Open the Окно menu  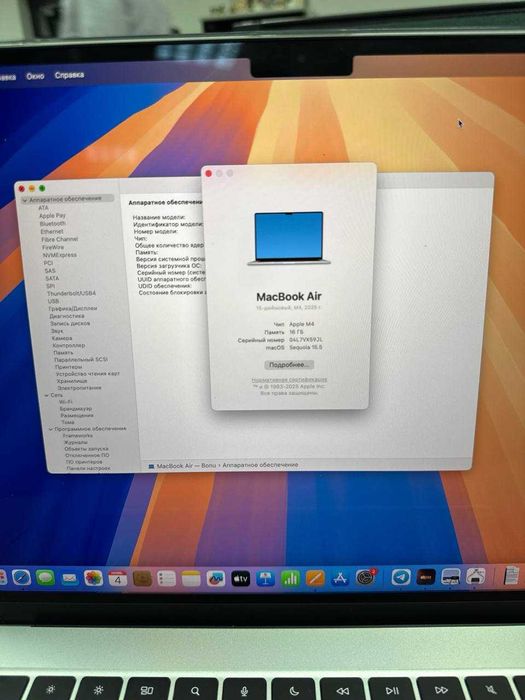pyautogui.click(x=35, y=76)
